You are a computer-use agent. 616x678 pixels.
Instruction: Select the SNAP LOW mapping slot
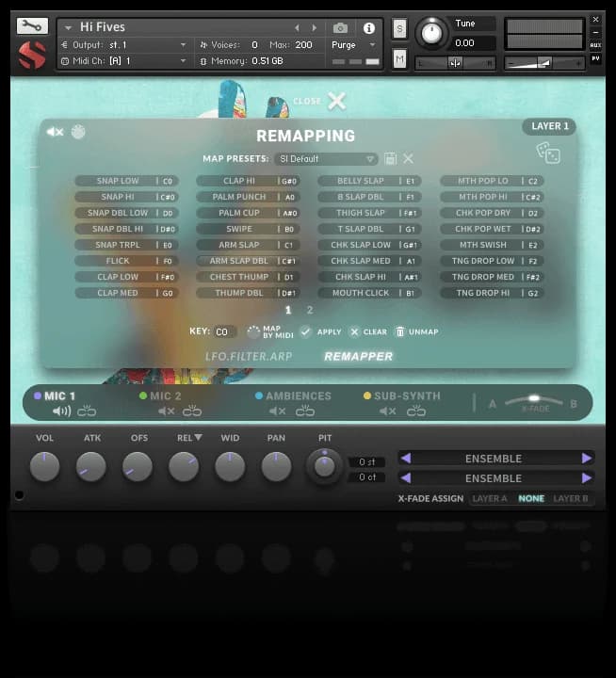(x=124, y=181)
